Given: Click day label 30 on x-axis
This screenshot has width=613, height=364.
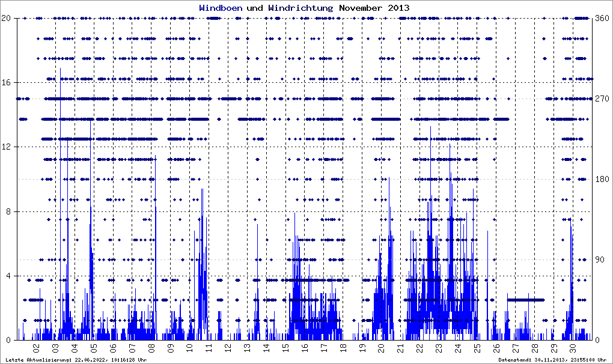Looking at the screenshot, I should (x=573, y=348).
